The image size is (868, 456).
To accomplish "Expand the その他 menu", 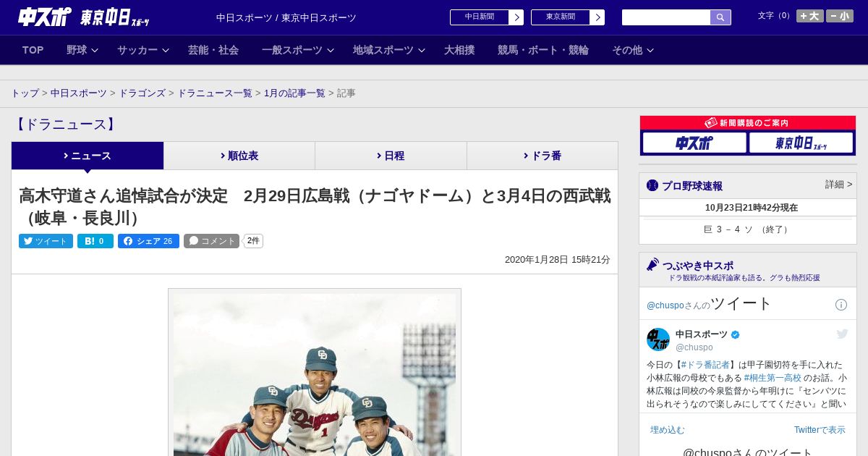I will pos(633,50).
